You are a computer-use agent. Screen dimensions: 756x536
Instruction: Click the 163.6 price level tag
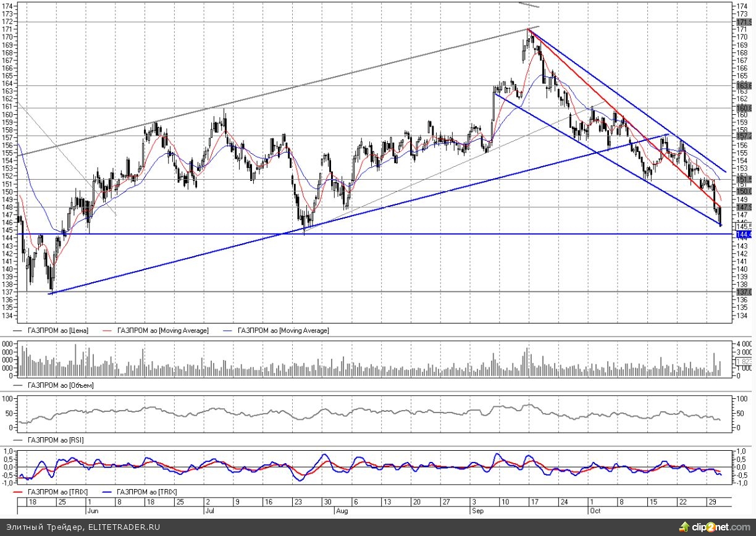tap(743, 86)
